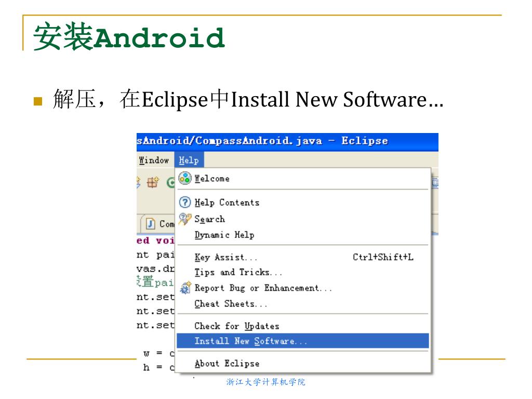This screenshot has height=399, width=532.
Task: Click the Ctrl+Shift+L shortcut text
Action: coord(383,257)
